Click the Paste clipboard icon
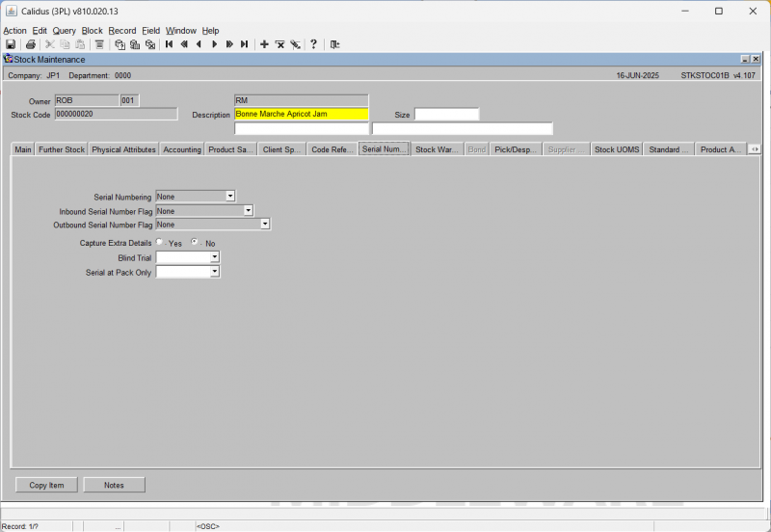The width and height of the screenshot is (771, 532). point(80,44)
